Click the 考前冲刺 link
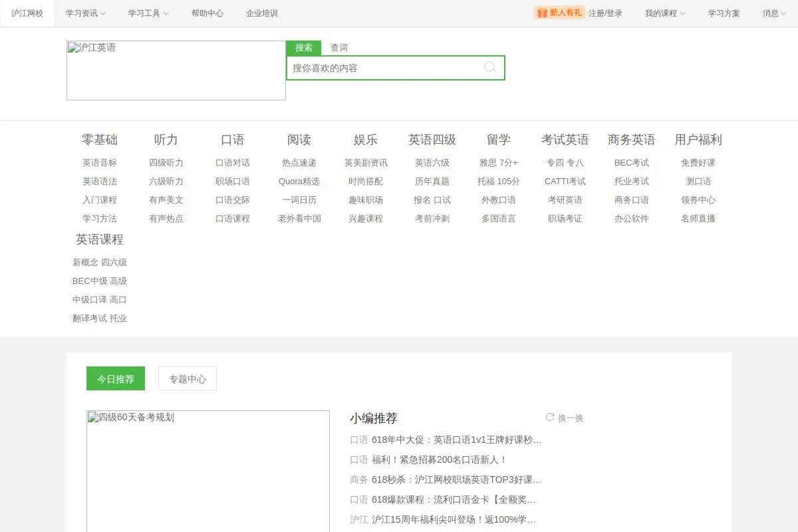798x532 pixels. click(x=432, y=219)
